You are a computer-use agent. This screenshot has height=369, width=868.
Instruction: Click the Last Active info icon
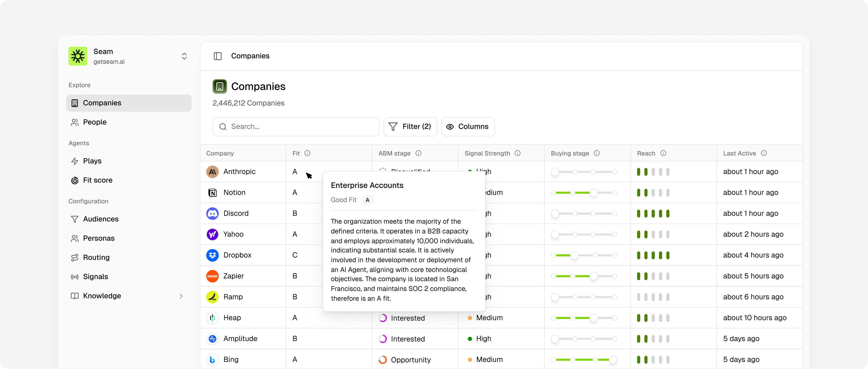click(764, 153)
